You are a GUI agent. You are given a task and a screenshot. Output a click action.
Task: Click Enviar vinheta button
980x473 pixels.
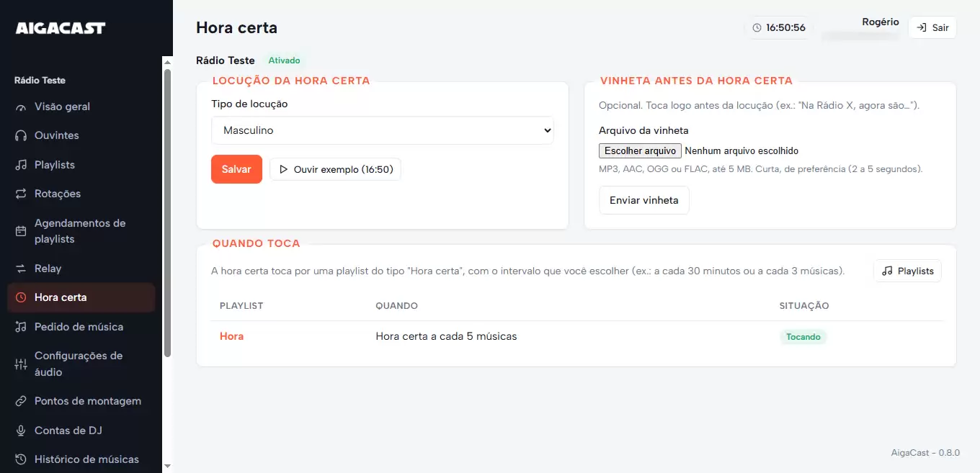(644, 201)
